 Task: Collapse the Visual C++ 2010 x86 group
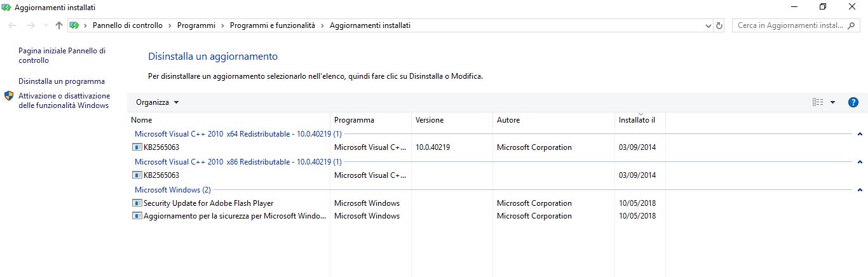tap(860, 162)
